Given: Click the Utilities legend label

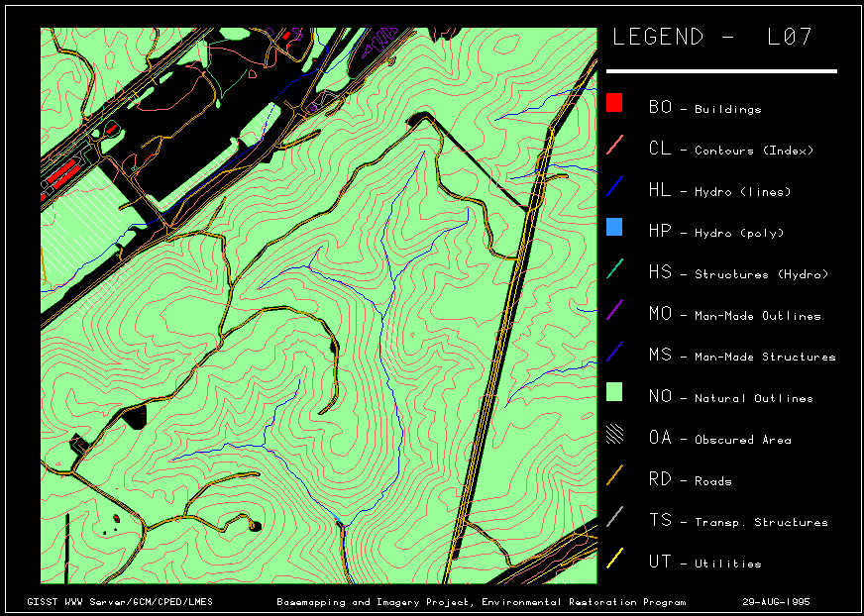Looking at the screenshot, I should 728,565.
